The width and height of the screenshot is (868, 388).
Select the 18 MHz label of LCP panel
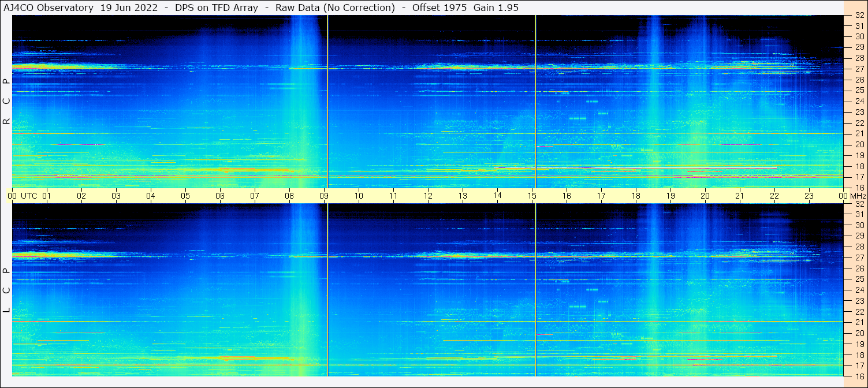859,355
